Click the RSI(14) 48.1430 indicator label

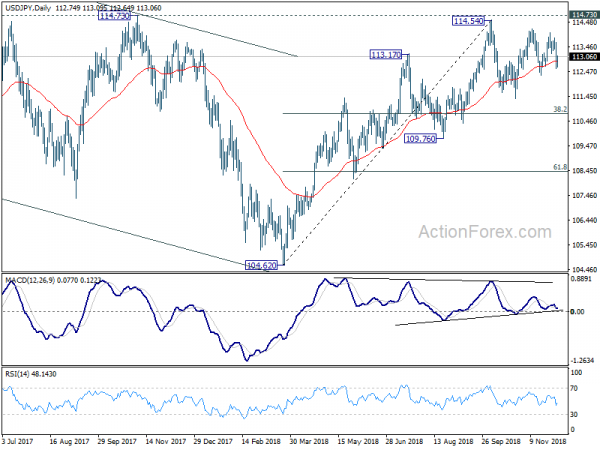click(x=31, y=374)
